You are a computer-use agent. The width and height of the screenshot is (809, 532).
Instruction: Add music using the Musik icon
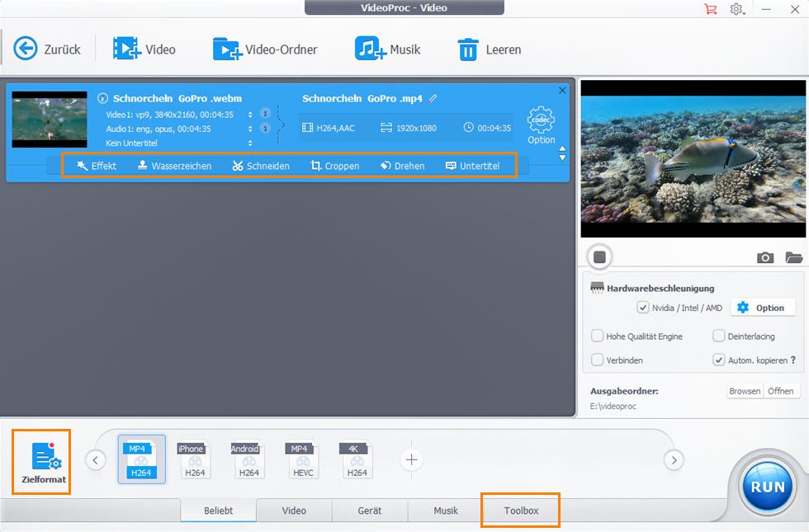point(371,49)
